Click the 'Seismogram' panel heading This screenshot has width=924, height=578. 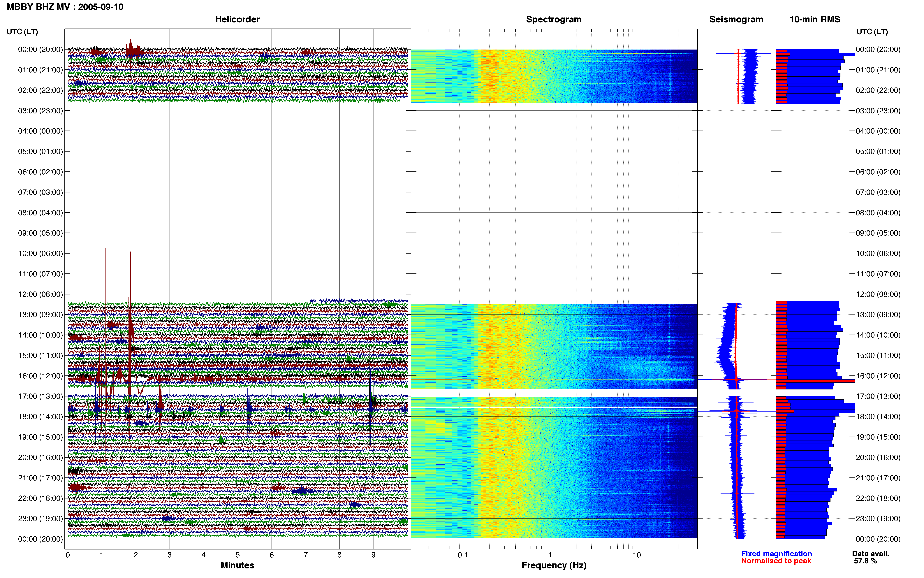coord(736,20)
